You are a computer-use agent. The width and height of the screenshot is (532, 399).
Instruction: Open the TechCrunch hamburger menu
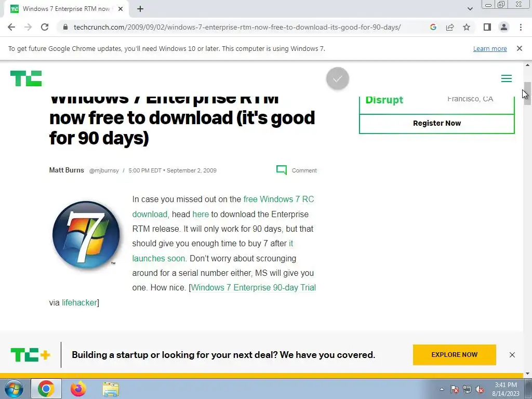pos(507,78)
